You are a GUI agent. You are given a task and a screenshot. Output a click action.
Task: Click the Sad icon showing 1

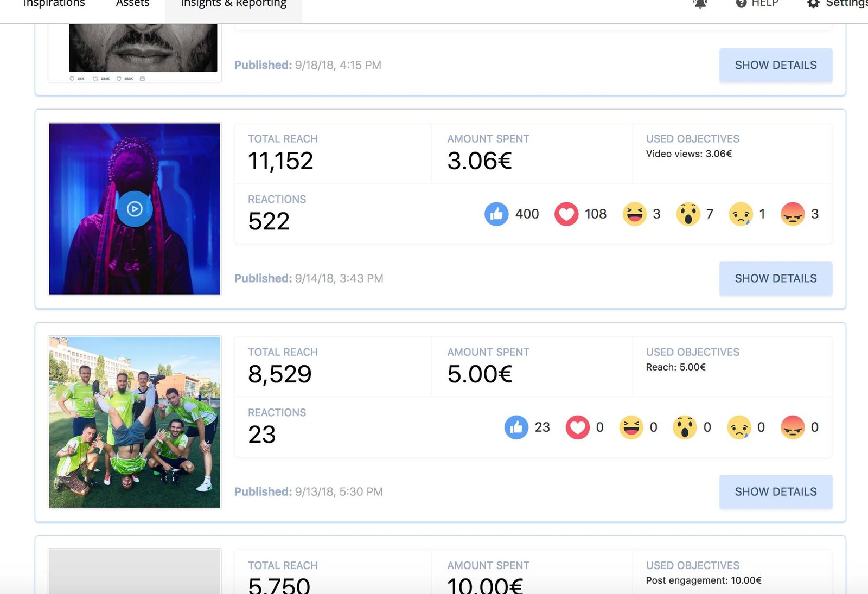point(741,214)
